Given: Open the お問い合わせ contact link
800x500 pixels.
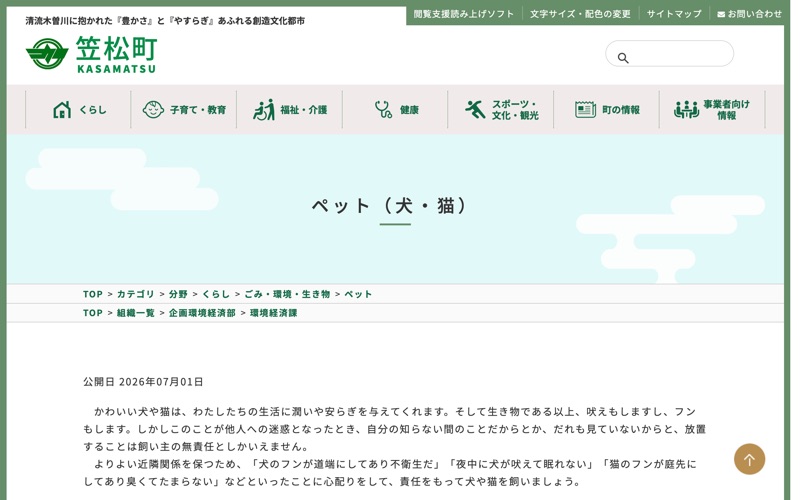Looking at the screenshot, I should 749,14.
